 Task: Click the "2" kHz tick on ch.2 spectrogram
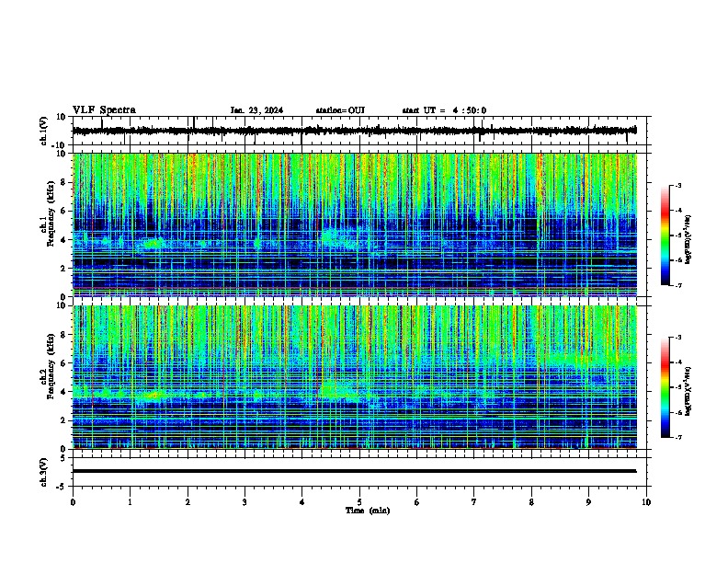click(x=63, y=420)
